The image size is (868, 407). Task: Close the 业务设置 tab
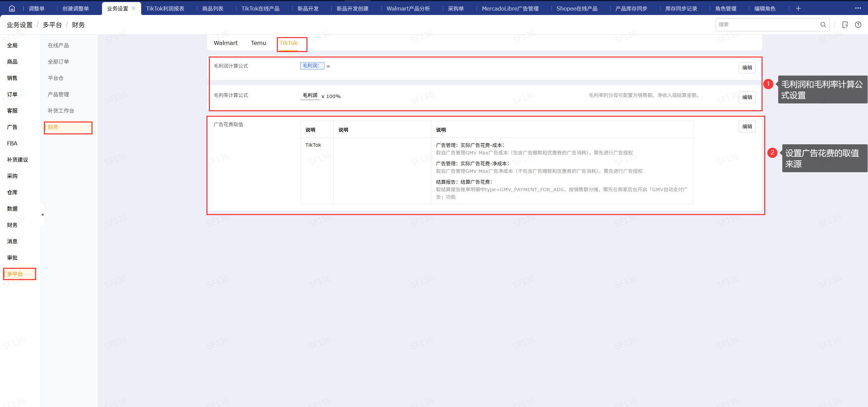point(134,8)
